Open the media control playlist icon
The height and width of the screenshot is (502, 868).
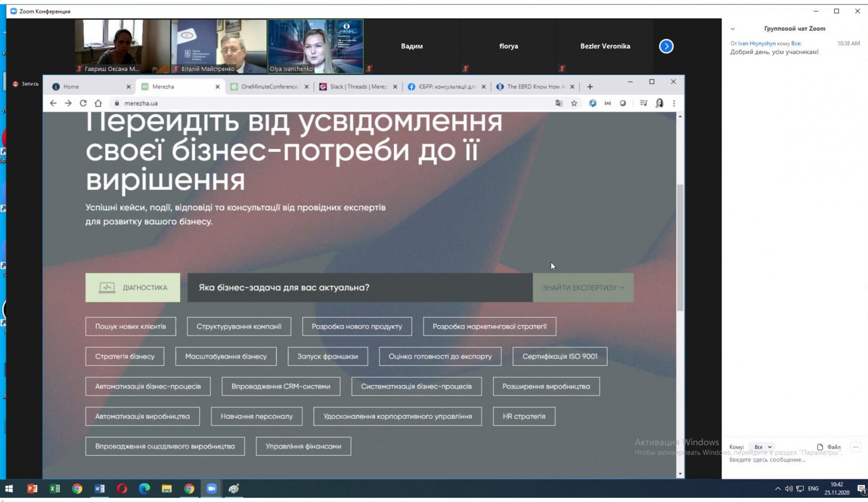[644, 103]
